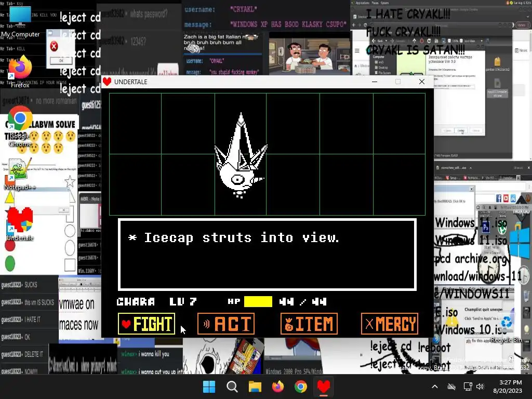The height and width of the screenshot is (399, 532).
Task: Switch to Chrome in the taskbar
Action: [x=301, y=387]
